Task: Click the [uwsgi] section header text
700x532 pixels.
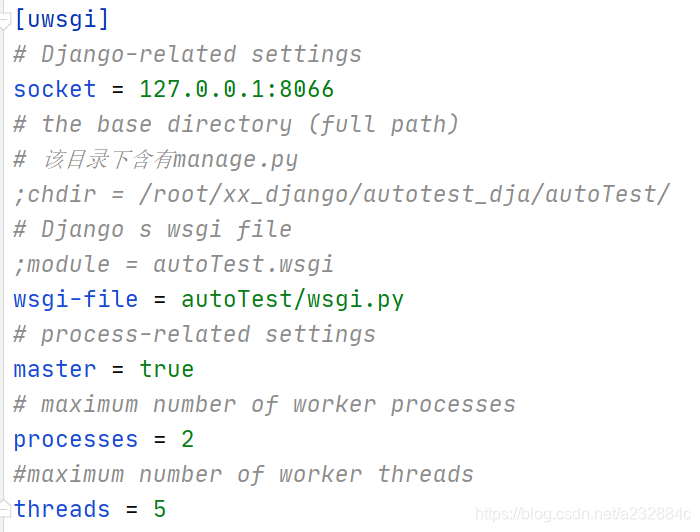Action: (x=62, y=20)
